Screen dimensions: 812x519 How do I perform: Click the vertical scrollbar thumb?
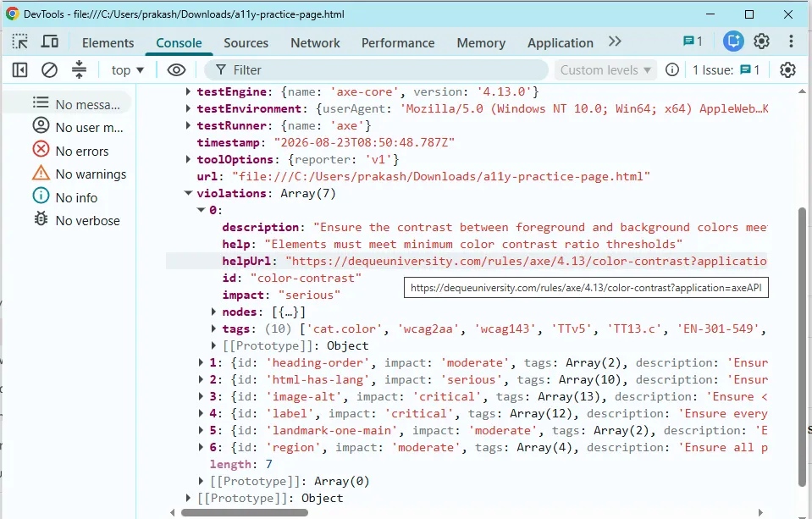(802, 347)
